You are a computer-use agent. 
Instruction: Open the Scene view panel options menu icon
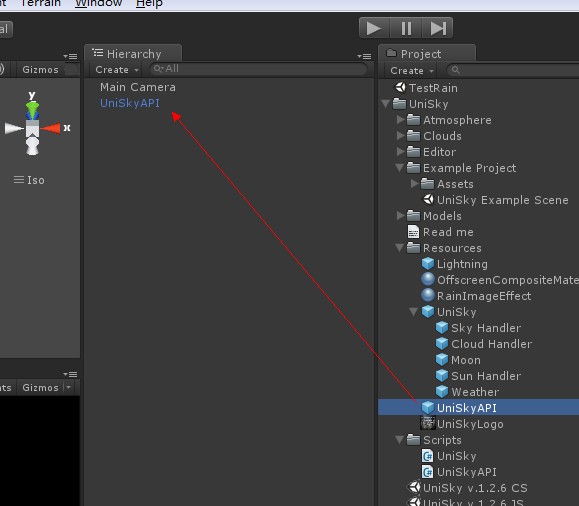(x=70, y=56)
